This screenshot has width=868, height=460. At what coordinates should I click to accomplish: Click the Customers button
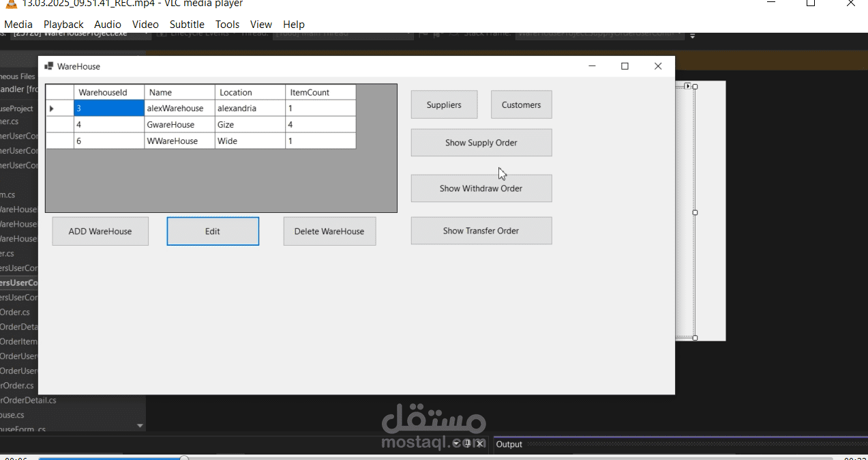point(521,104)
